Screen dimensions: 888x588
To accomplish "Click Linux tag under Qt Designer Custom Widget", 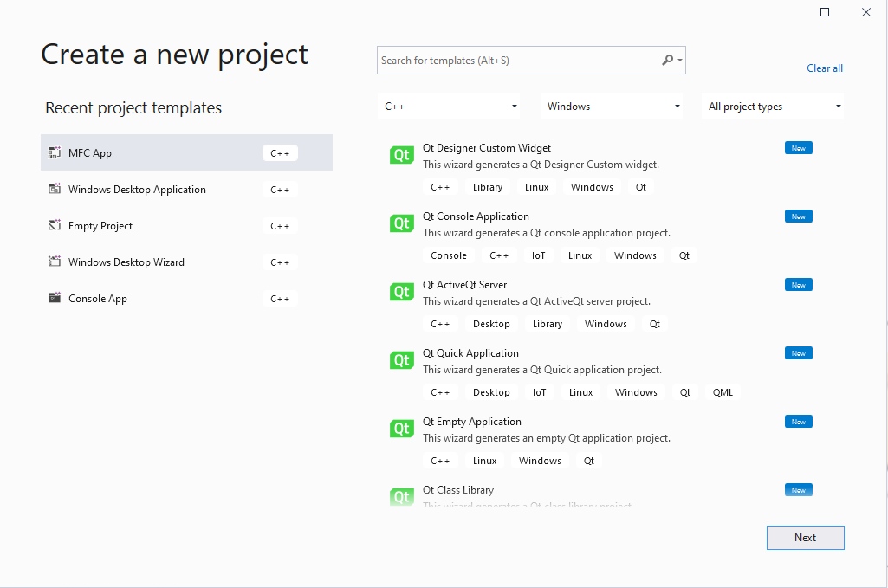I will click(536, 187).
